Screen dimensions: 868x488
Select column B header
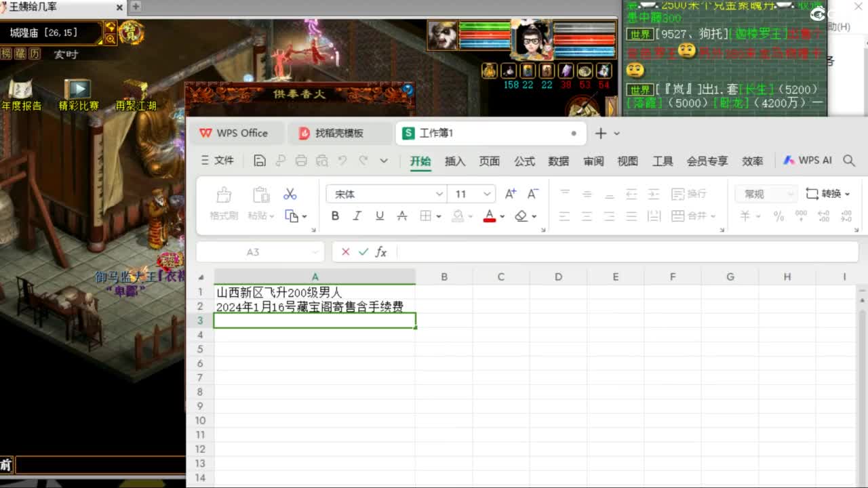pos(444,277)
